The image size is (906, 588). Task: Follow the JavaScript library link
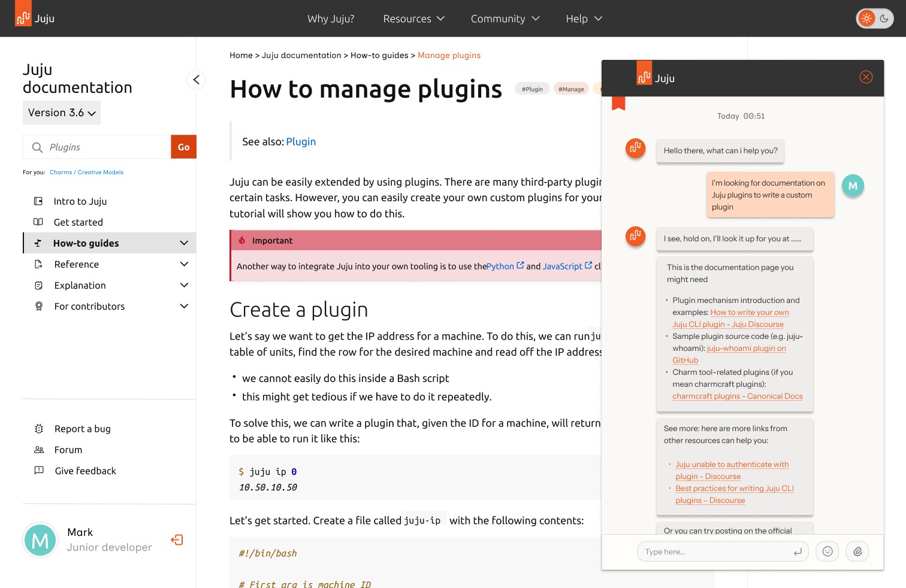[x=562, y=266]
